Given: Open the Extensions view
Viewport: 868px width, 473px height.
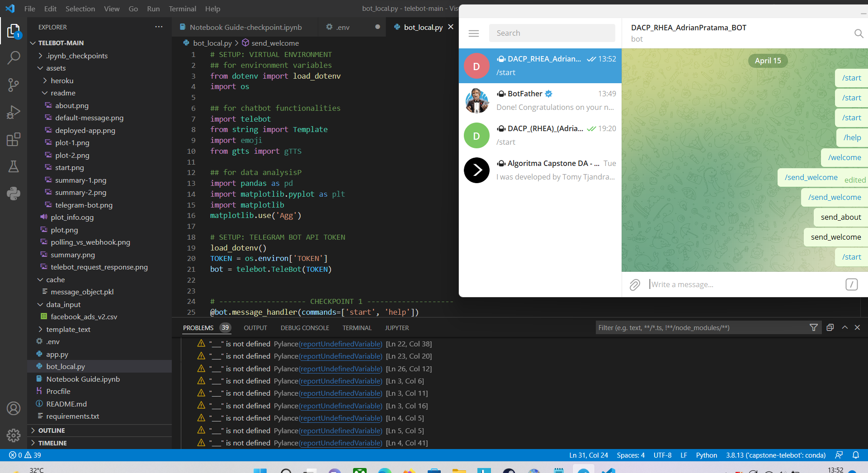Looking at the screenshot, I should pos(14,139).
